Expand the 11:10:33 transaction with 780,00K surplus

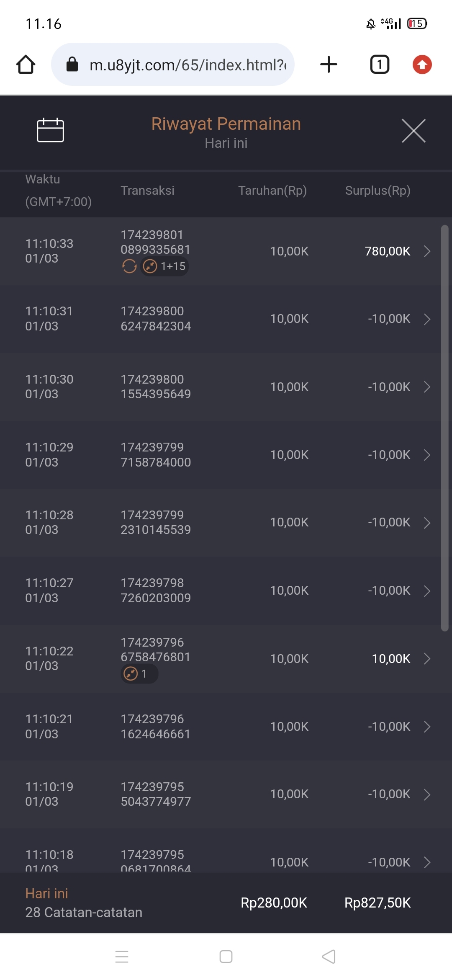427,251
